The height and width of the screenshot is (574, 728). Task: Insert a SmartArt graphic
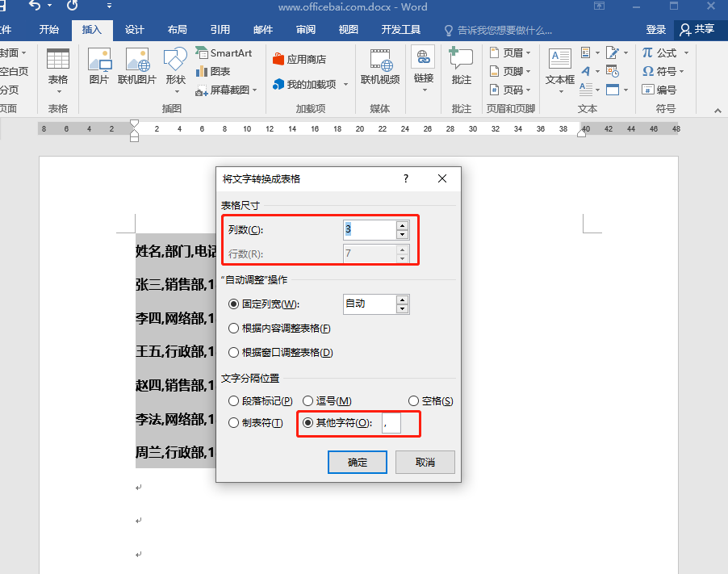[x=224, y=53]
